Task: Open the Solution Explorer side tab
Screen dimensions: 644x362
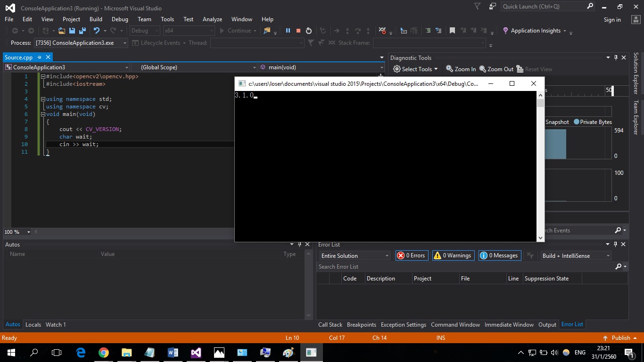Action: click(x=636, y=73)
